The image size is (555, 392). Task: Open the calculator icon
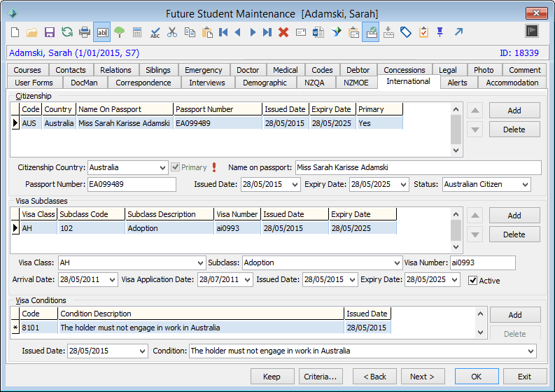(137, 32)
